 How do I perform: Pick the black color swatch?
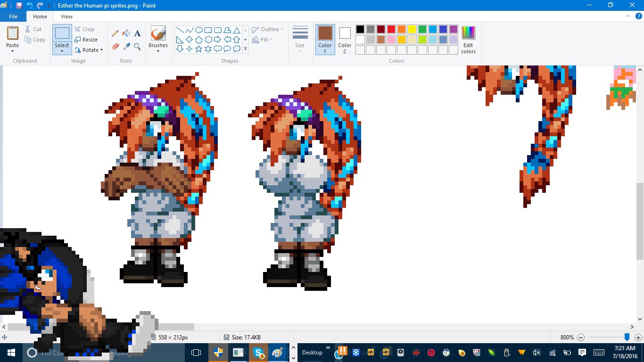click(360, 29)
